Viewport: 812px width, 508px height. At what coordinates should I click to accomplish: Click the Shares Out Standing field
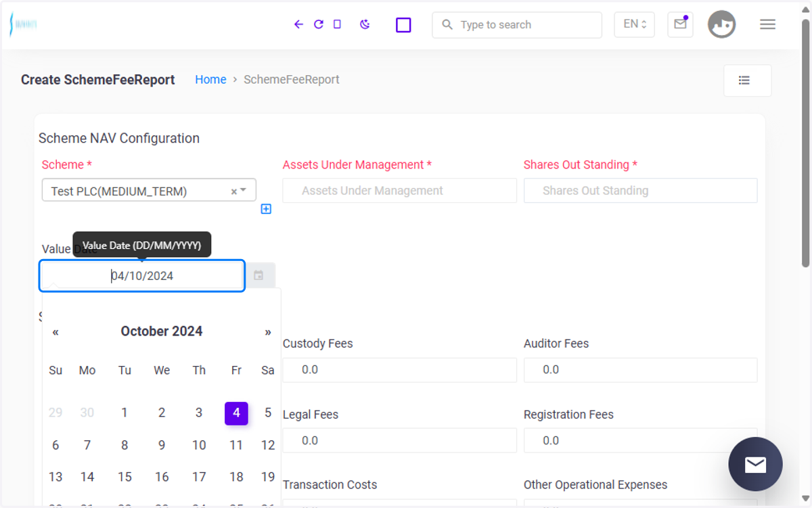coord(641,191)
